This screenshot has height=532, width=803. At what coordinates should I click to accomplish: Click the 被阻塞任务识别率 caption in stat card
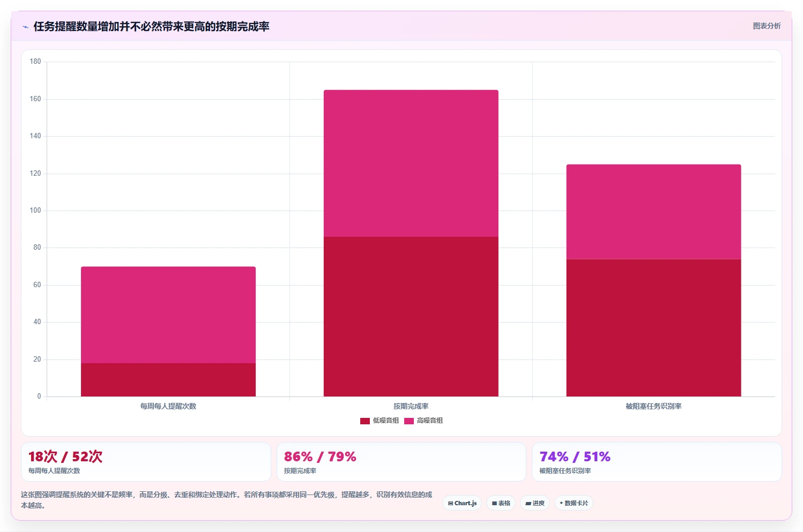click(565, 471)
